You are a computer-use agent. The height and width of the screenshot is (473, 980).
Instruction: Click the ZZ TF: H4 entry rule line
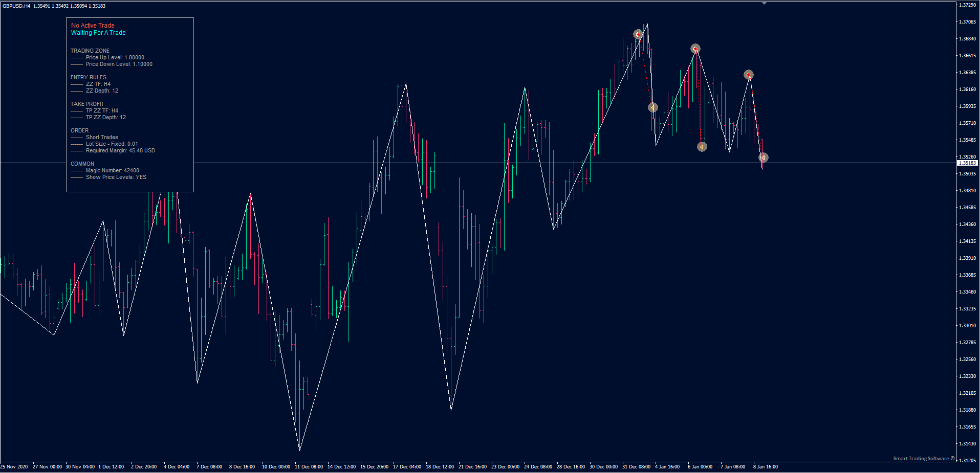pos(97,84)
